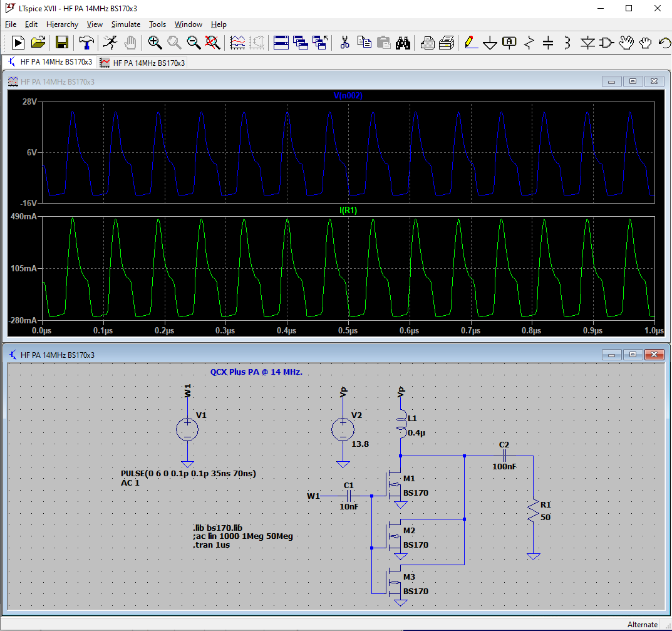Cascade windows toolbar icon
The image size is (672, 631).
tap(301, 43)
